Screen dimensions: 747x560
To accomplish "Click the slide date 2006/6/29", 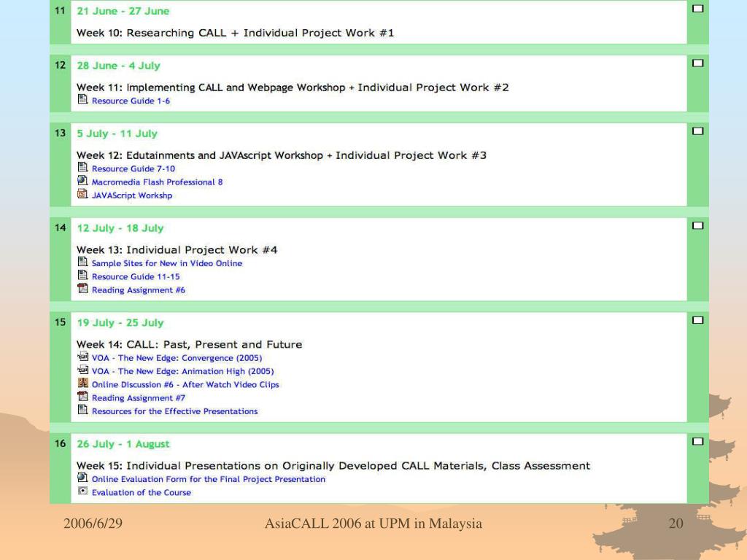I will click(x=93, y=524).
